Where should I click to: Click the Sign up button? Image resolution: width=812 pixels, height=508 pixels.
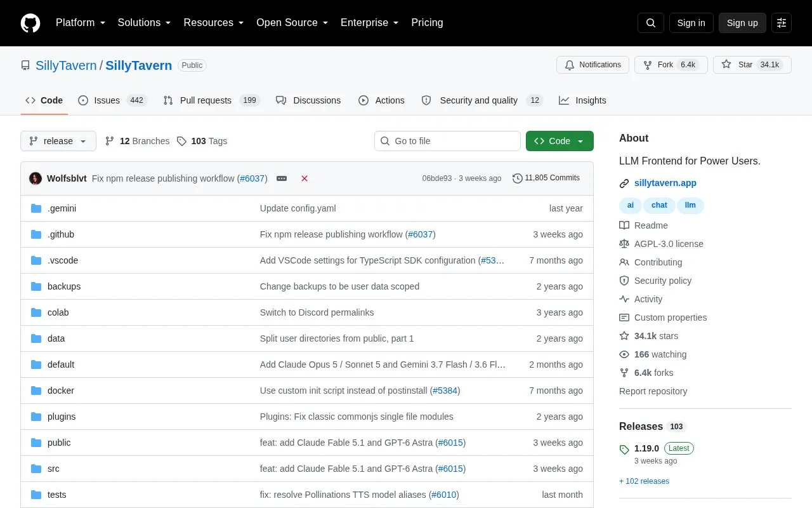click(742, 23)
